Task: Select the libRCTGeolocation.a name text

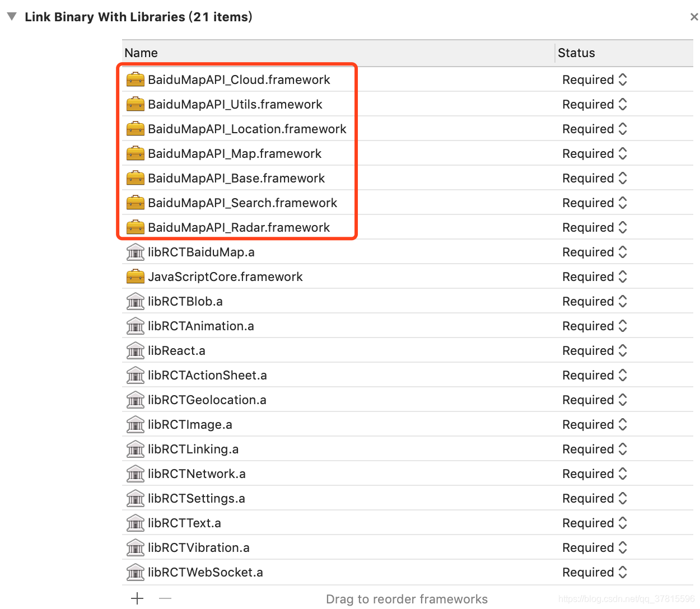Action: [x=207, y=400]
